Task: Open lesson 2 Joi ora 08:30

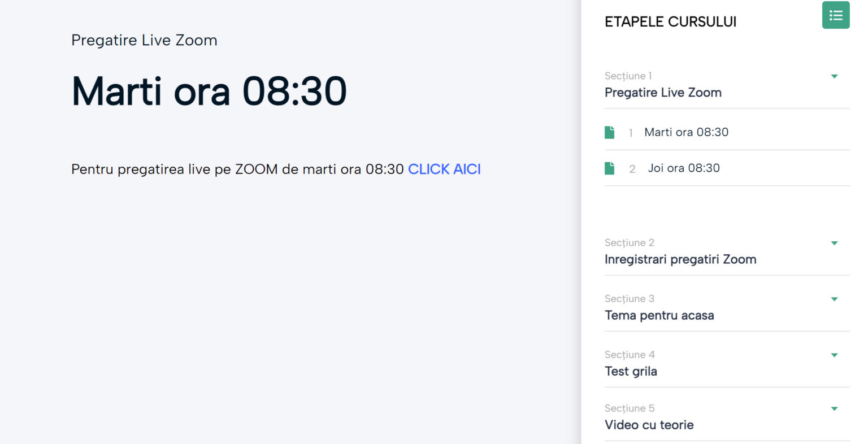Action: click(684, 168)
